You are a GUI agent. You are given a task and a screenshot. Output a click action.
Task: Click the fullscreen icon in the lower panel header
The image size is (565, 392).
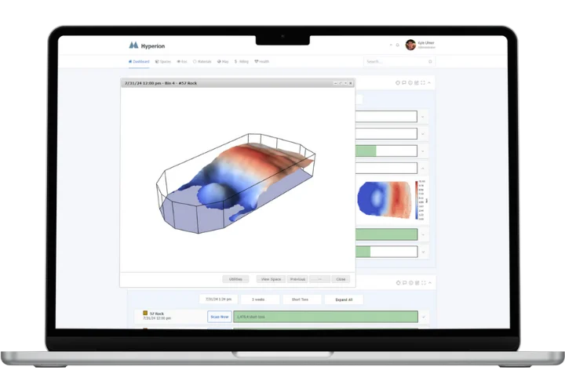(x=423, y=282)
